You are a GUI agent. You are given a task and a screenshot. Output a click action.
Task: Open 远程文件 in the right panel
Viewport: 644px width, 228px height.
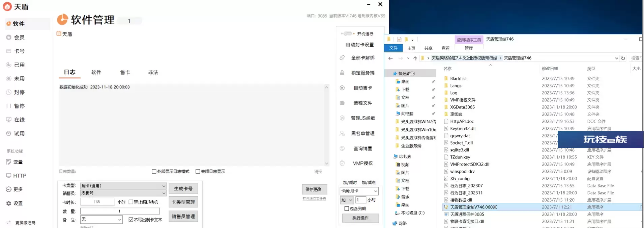pos(363,103)
